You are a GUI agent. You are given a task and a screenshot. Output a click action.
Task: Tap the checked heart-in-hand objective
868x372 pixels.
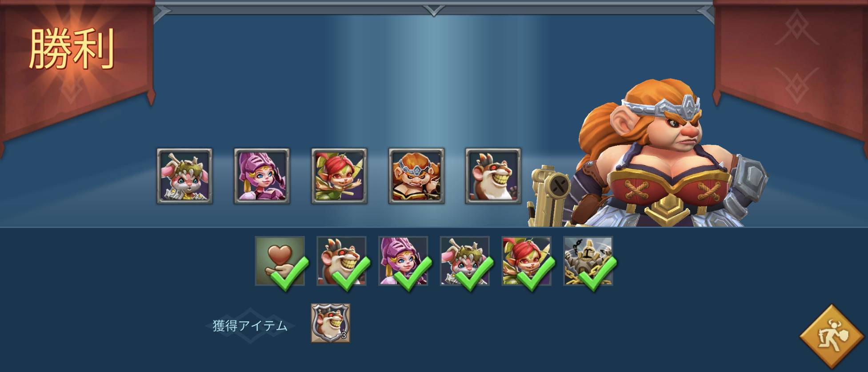click(x=280, y=261)
